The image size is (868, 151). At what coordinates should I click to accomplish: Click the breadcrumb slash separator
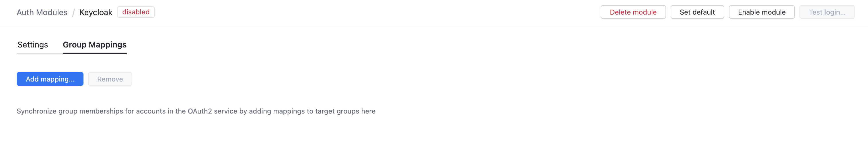pos(73,13)
